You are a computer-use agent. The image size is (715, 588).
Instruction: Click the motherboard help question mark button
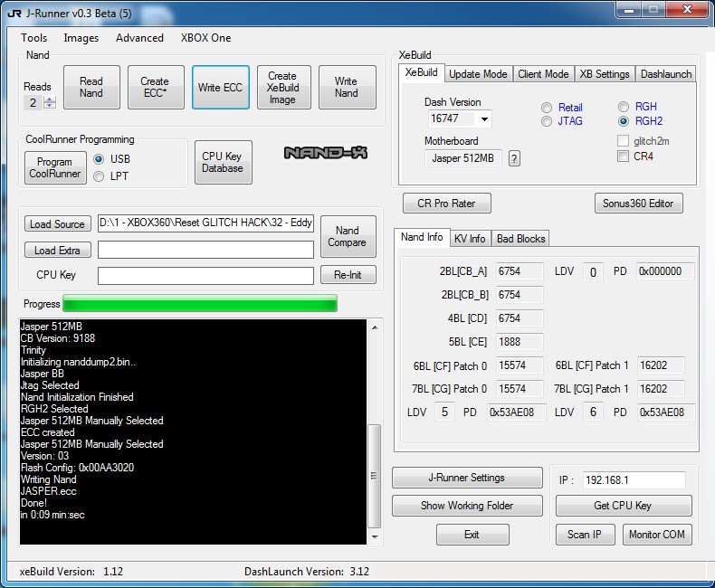[x=514, y=158]
